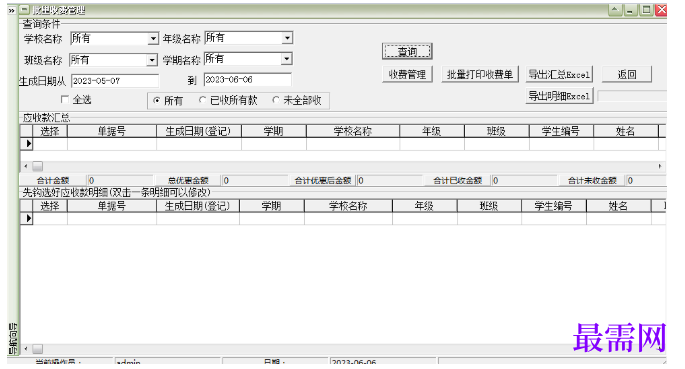This screenshot has height=369, width=685.
Task: Open the 学期名称 dropdown
Action: coord(286,59)
